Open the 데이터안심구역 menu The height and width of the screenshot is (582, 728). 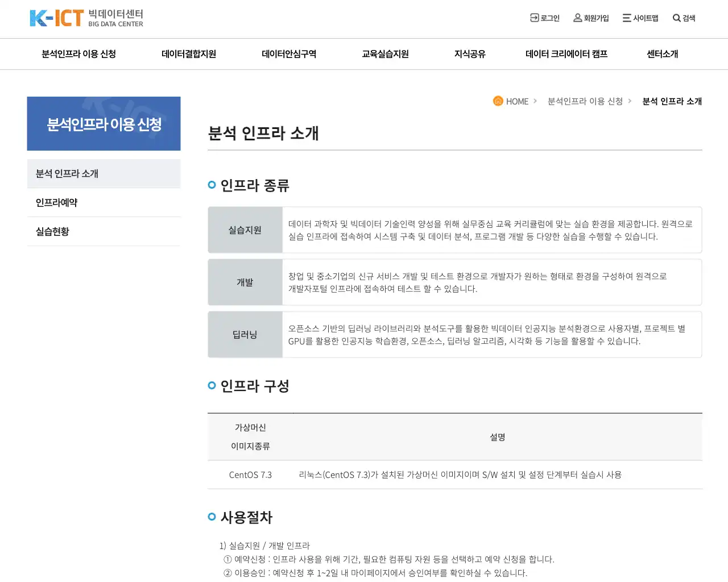[x=289, y=54]
